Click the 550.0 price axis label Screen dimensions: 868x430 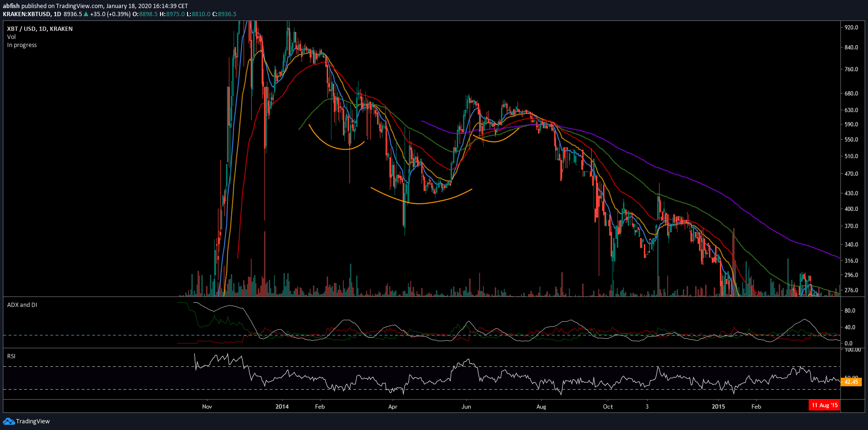point(851,140)
